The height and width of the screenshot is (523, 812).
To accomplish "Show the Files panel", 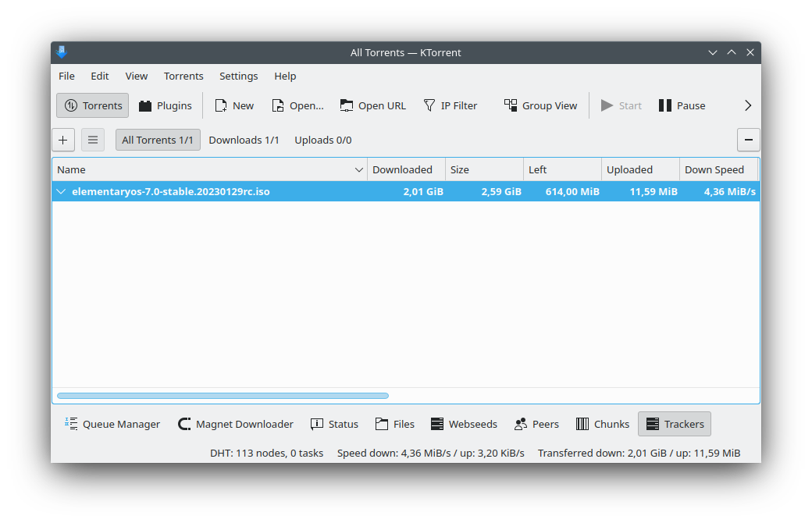I will click(x=394, y=424).
